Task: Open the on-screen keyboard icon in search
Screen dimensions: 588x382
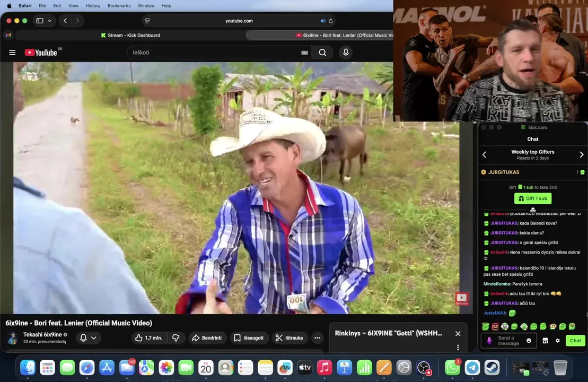Action: (304, 53)
